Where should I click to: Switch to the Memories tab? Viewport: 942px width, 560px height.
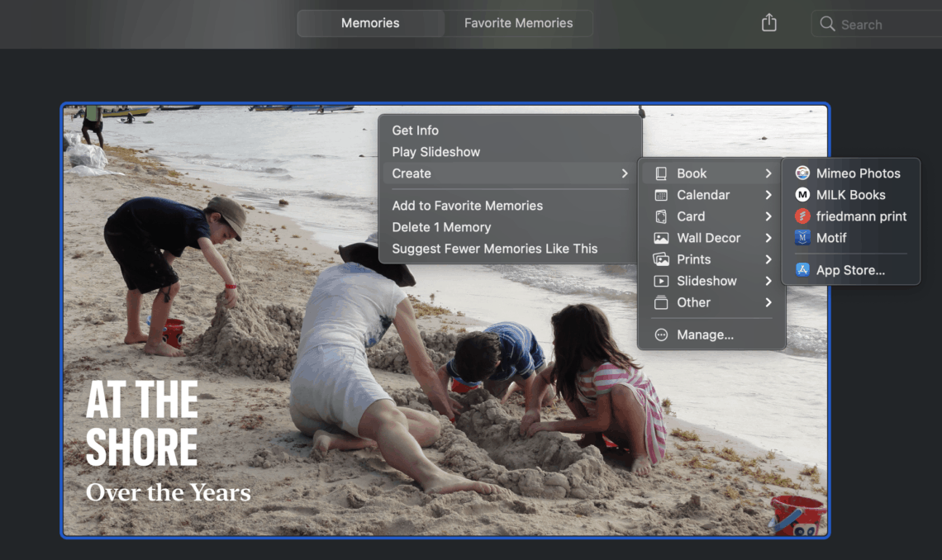click(x=371, y=23)
